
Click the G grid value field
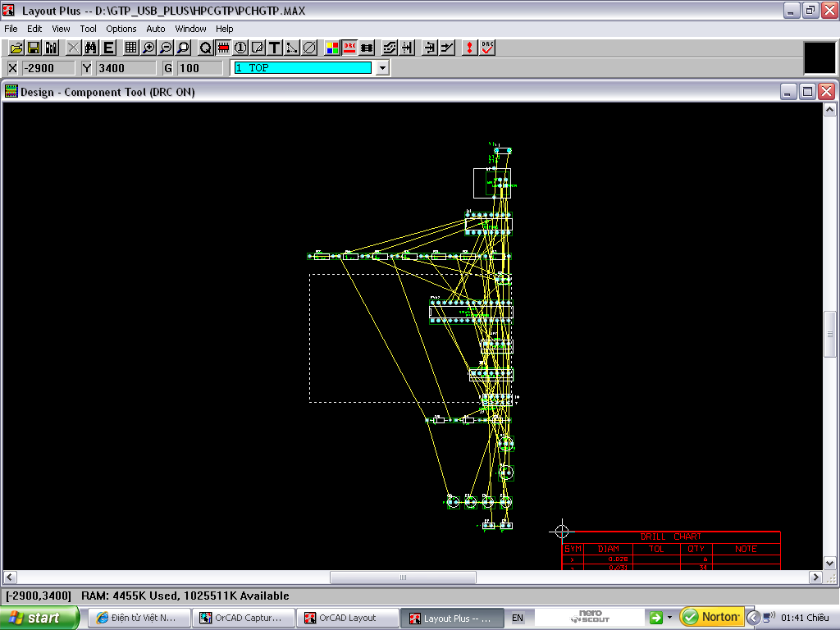pyautogui.click(x=200, y=68)
